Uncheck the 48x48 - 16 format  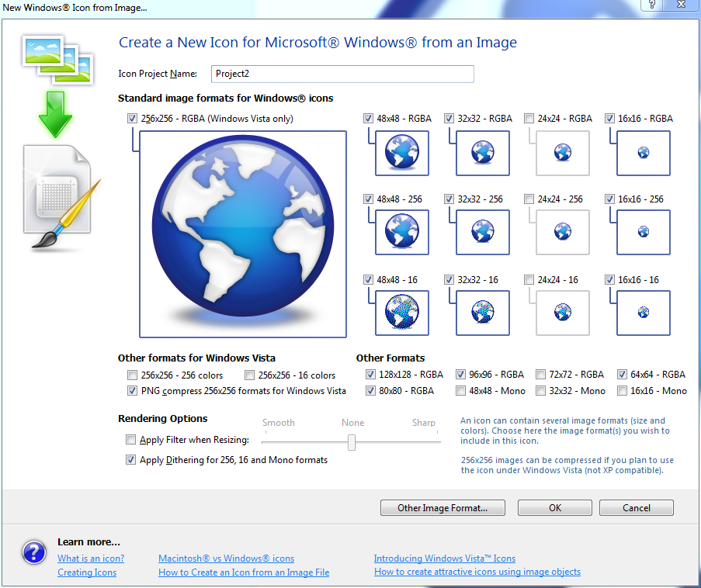368,280
